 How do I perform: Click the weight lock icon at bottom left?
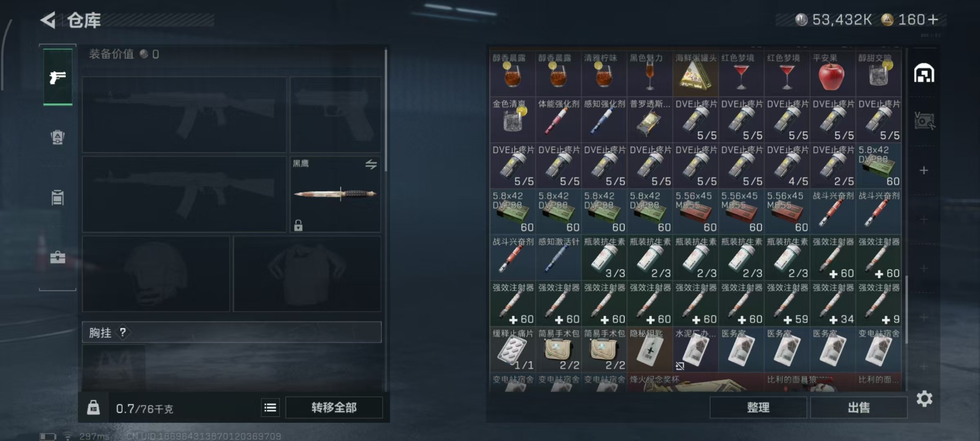(93, 407)
